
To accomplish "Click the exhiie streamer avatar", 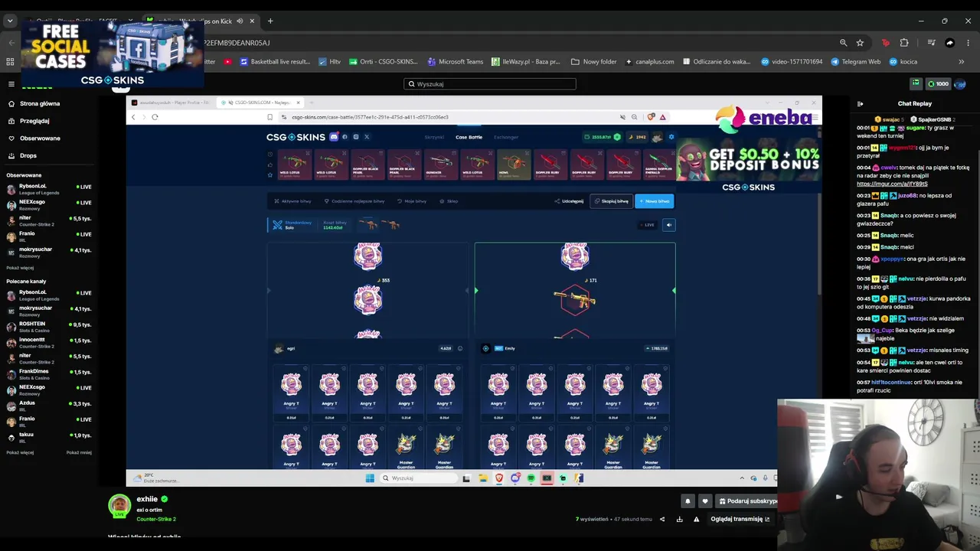I will pyautogui.click(x=119, y=505).
